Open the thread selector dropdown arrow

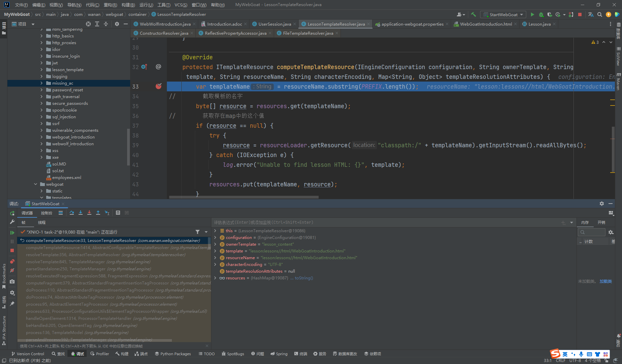tap(206, 232)
